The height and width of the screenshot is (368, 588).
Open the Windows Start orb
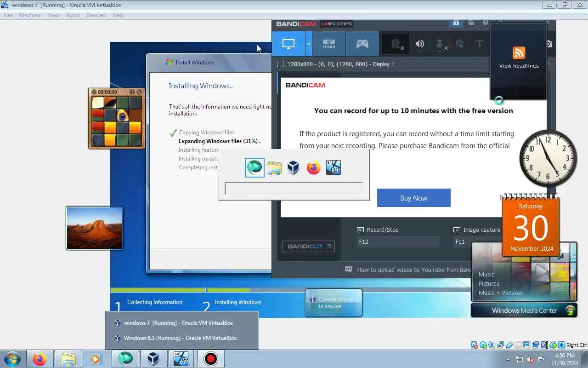tap(12, 358)
